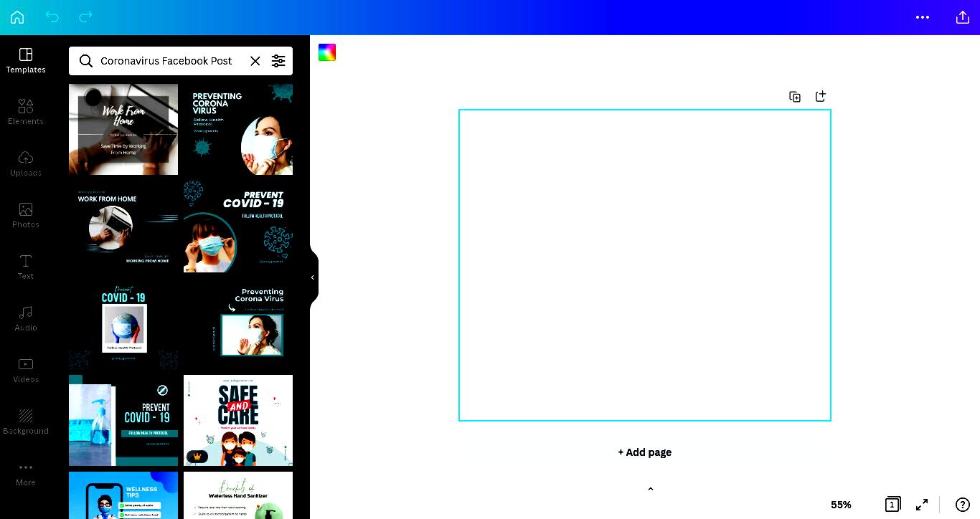
Task: Open the rainbow background color picker
Action: click(x=327, y=52)
